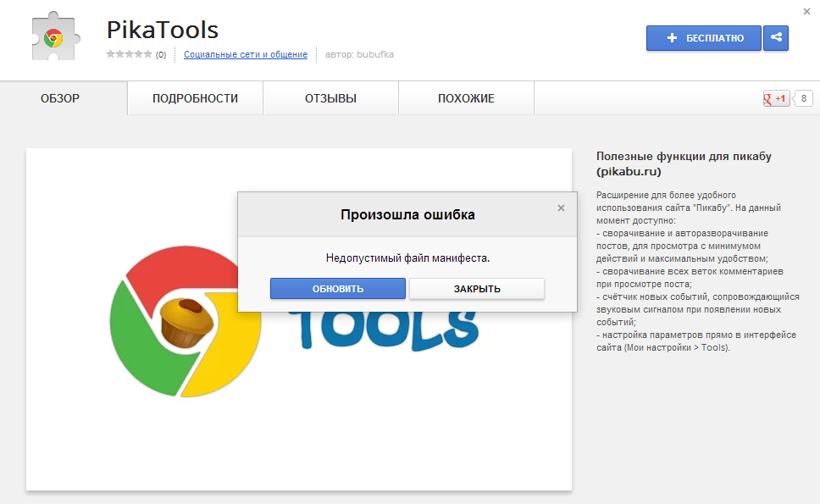Click the (0) rating count
The width and height of the screenshot is (820, 504).
[x=161, y=54]
